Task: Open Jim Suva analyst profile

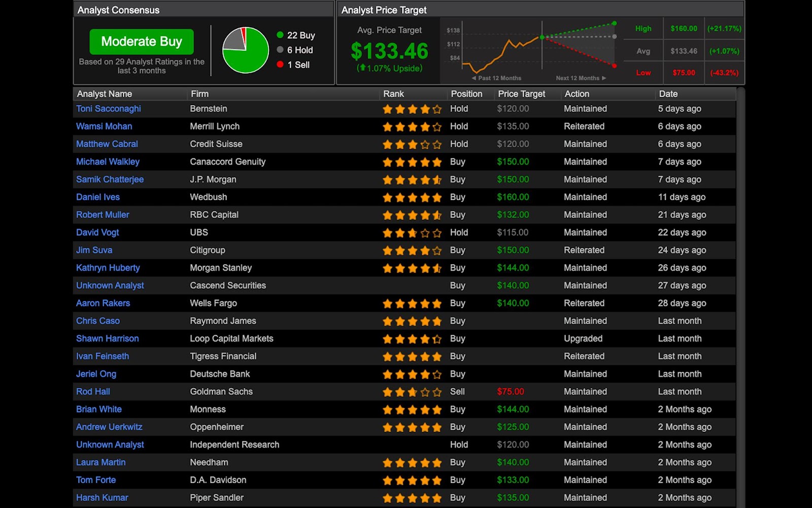Action: 94,250
